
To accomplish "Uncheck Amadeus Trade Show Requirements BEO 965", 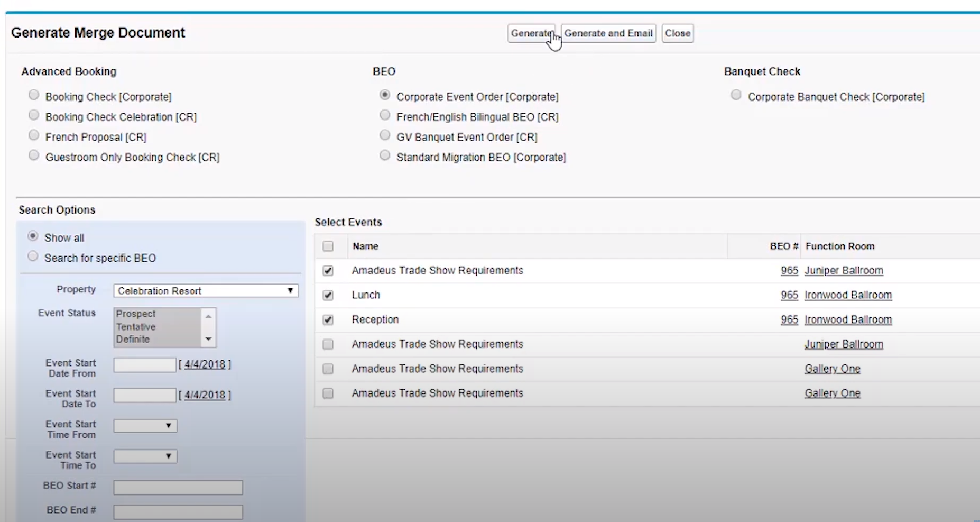I will click(328, 271).
